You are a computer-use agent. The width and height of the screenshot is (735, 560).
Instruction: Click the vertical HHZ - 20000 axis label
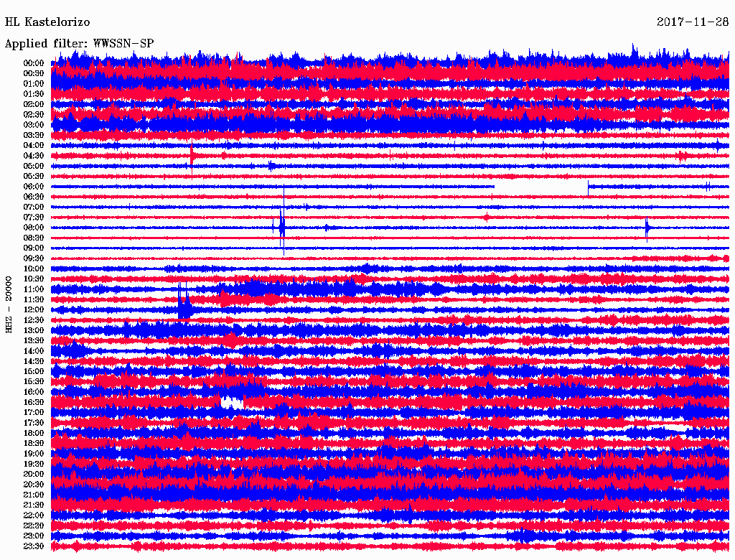pos(9,304)
